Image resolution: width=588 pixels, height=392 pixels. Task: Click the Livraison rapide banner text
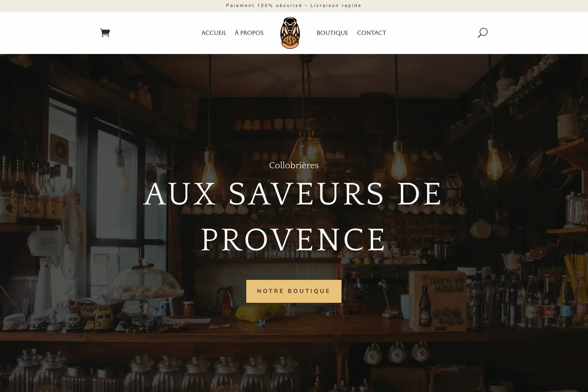[336, 6]
